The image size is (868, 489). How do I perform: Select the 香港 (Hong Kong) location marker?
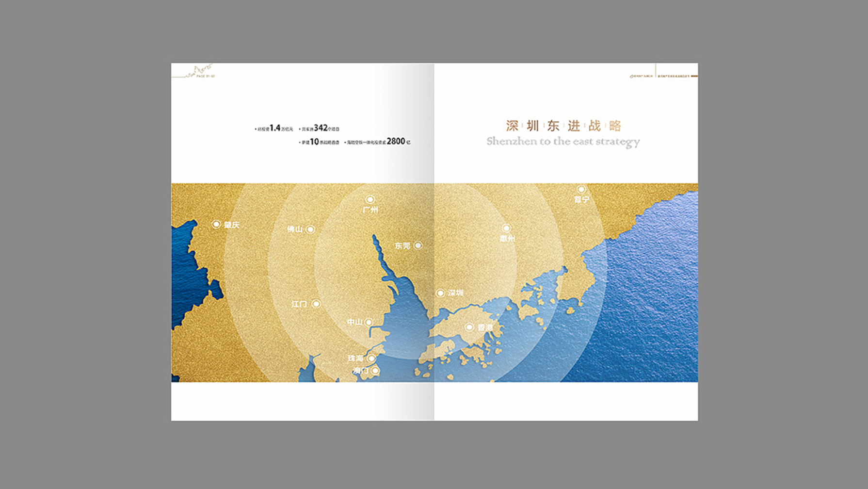point(469,327)
